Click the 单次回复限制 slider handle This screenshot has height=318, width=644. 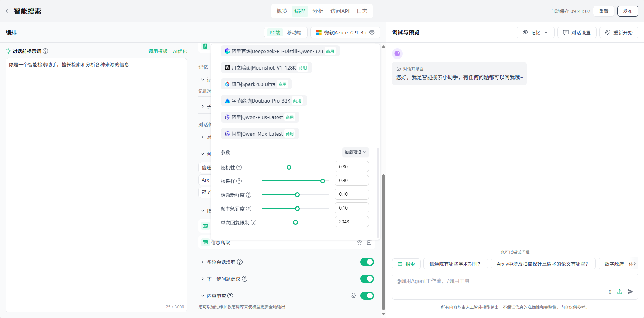point(296,222)
